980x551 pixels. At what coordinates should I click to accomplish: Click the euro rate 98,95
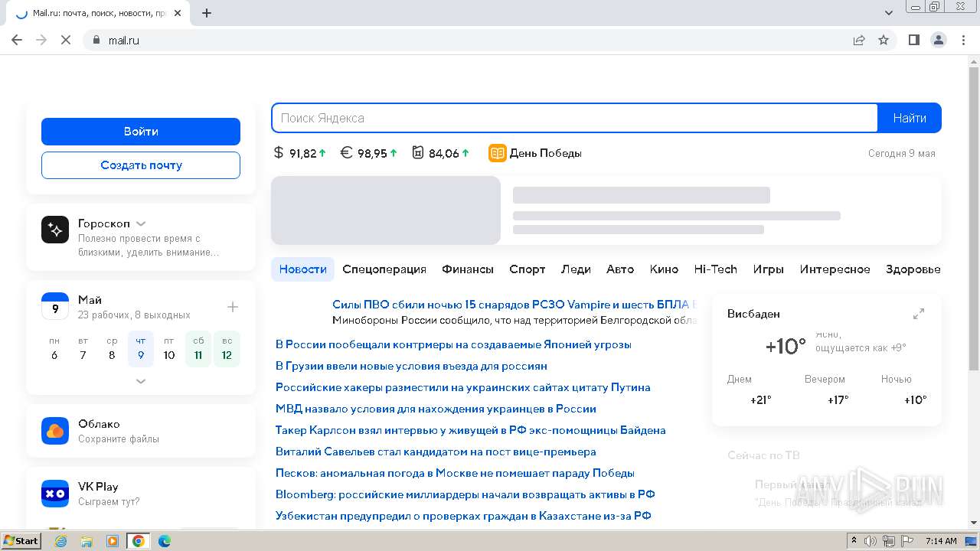(369, 153)
